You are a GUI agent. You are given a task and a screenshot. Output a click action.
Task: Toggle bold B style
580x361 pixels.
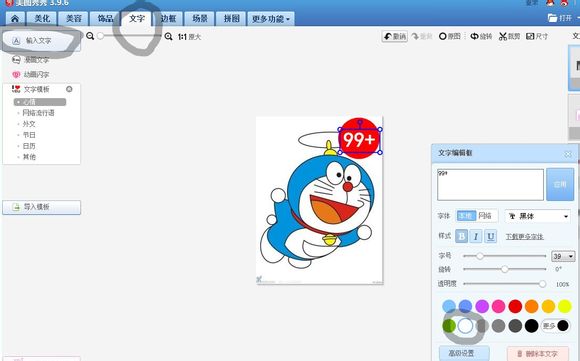pyautogui.click(x=461, y=236)
